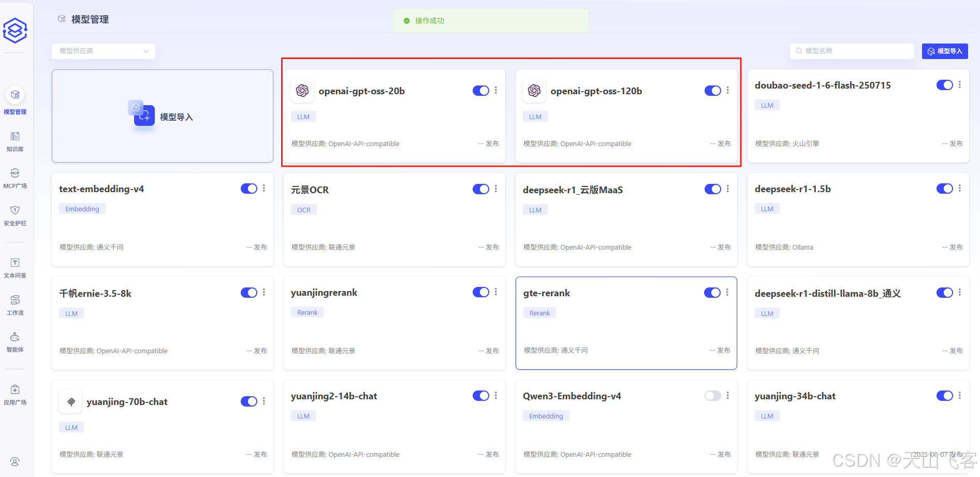Disable the yuanjing2-14b-chat switch
980x477 pixels.
click(481, 396)
